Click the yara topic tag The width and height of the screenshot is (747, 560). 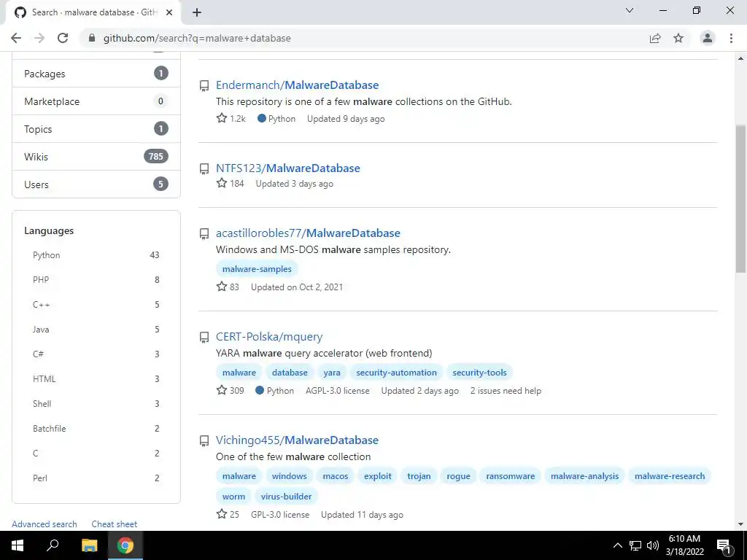[332, 373]
